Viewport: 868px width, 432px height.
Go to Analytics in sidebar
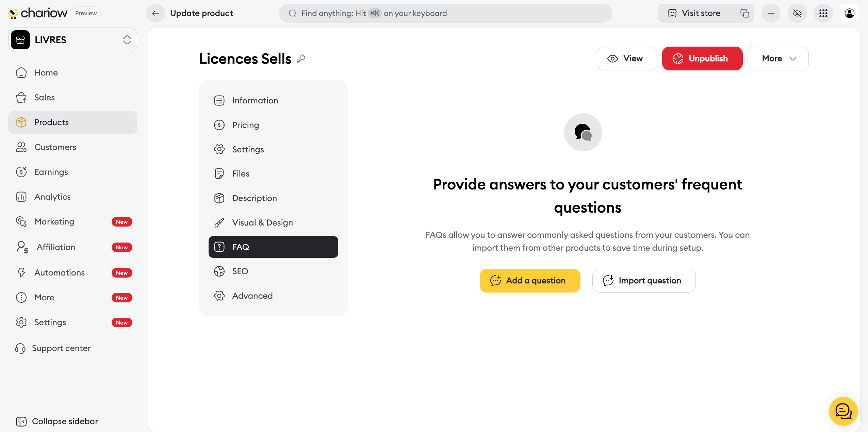[x=52, y=197]
